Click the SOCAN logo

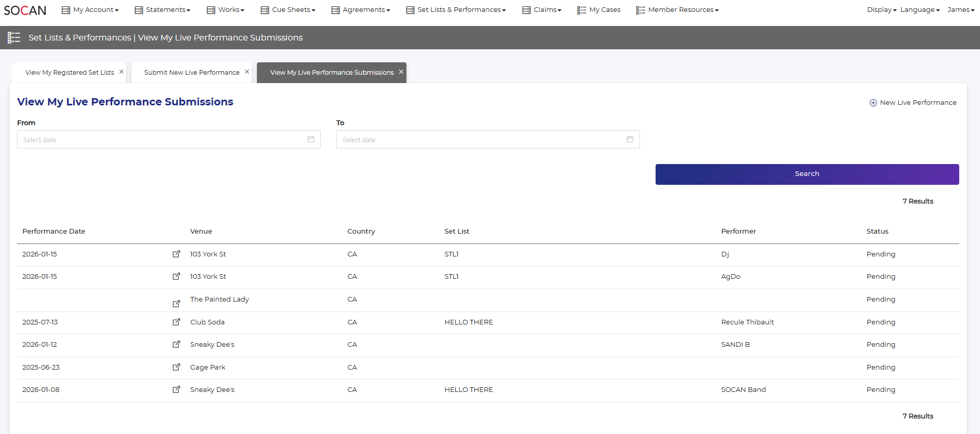25,10
